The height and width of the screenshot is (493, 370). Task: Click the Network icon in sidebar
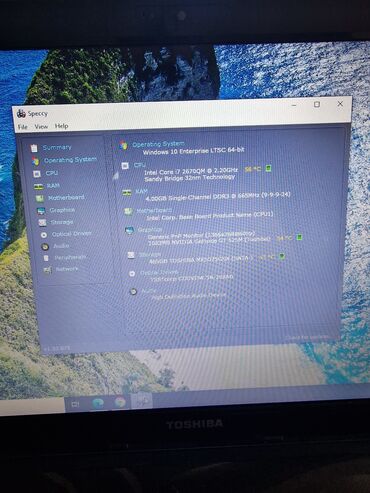47,270
